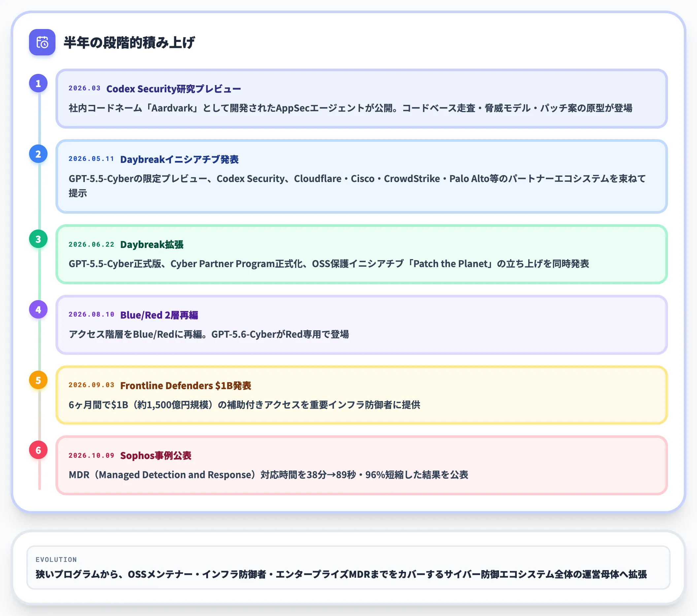Select timeline step marker 1
This screenshot has width=697, height=616.
(38, 83)
